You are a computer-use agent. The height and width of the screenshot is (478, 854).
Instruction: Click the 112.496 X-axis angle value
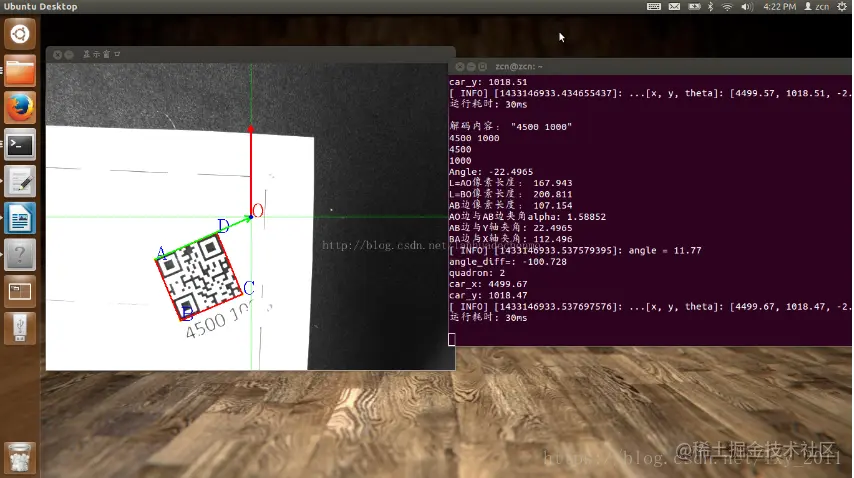[x=552, y=239]
